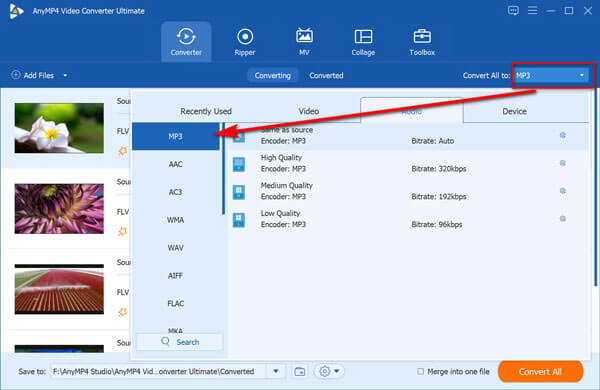The image size is (600, 390).
Task: Switch to the Video tab
Action: (x=308, y=111)
